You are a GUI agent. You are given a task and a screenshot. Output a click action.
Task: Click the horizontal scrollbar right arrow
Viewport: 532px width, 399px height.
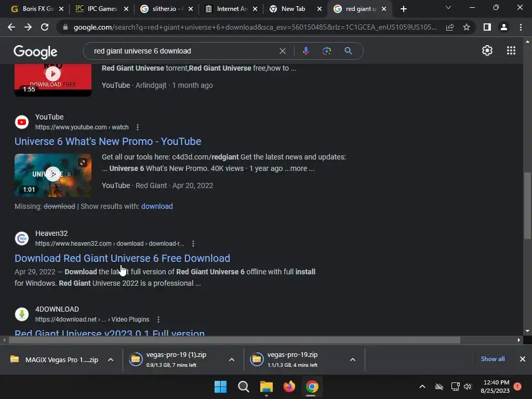point(519,340)
